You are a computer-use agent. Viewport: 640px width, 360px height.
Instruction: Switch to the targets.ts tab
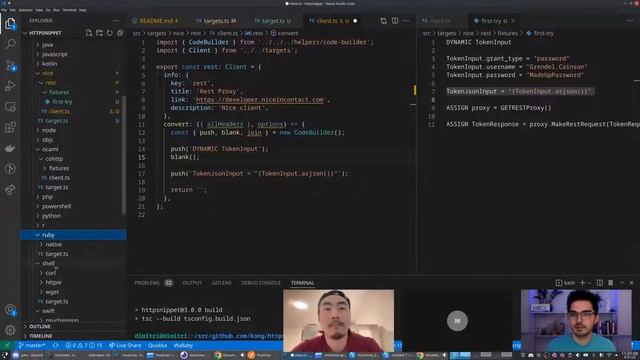tap(216, 21)
